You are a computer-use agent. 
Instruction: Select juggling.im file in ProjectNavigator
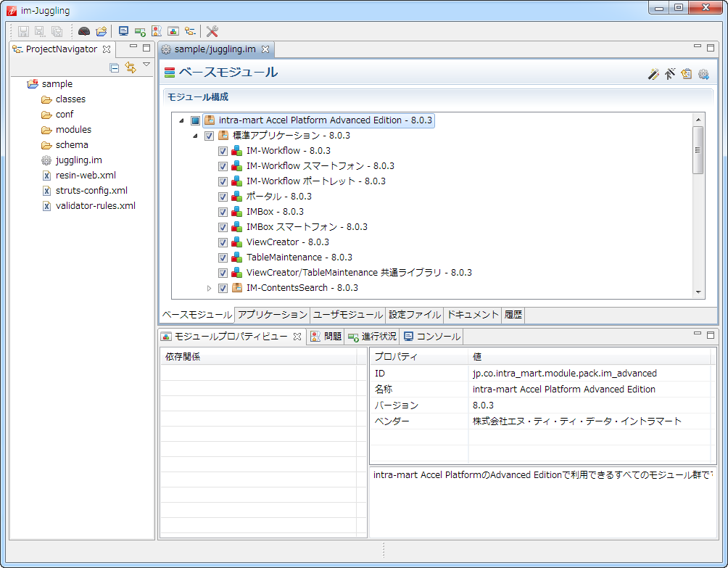[x=78, y=160]
